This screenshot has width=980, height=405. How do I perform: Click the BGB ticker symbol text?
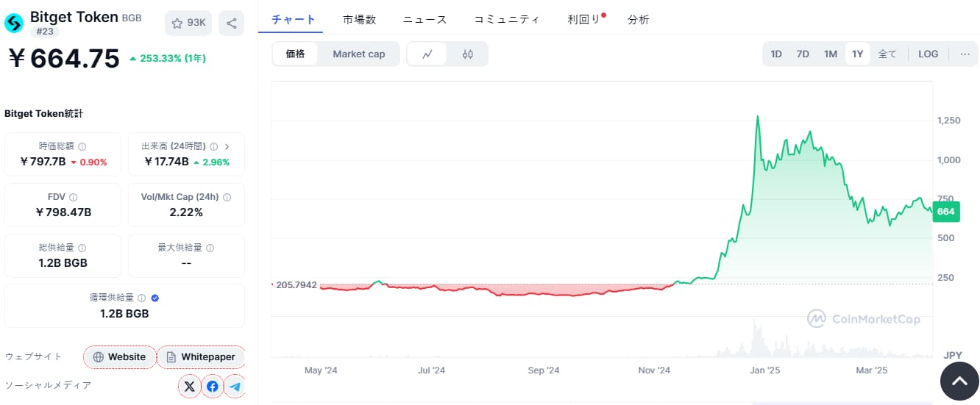[x=132, y=18]
